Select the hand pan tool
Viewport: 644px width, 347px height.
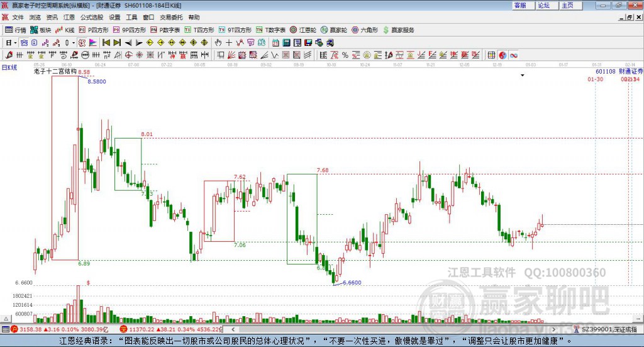click(x=218, y=43)
